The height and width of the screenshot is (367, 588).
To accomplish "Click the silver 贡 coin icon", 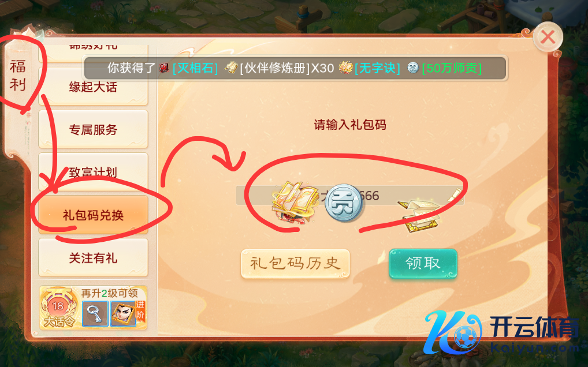I will click(x=344, y=203).
